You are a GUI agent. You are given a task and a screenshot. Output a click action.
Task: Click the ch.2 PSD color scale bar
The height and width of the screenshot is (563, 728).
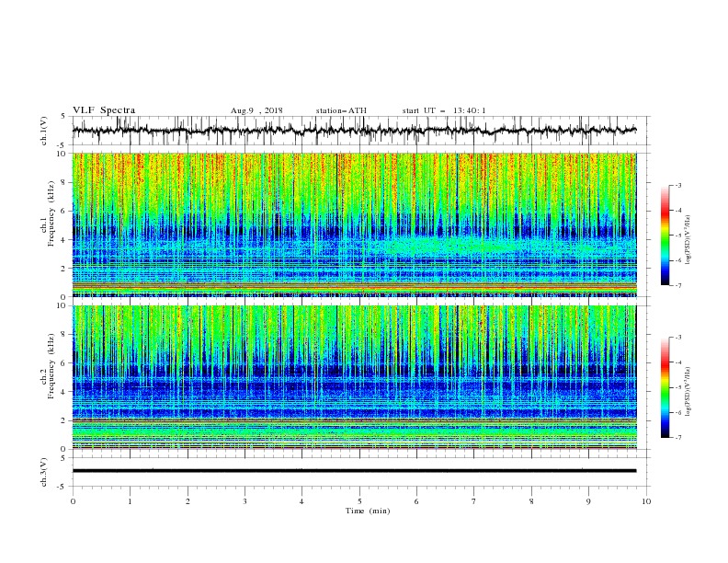coord(665,387)
